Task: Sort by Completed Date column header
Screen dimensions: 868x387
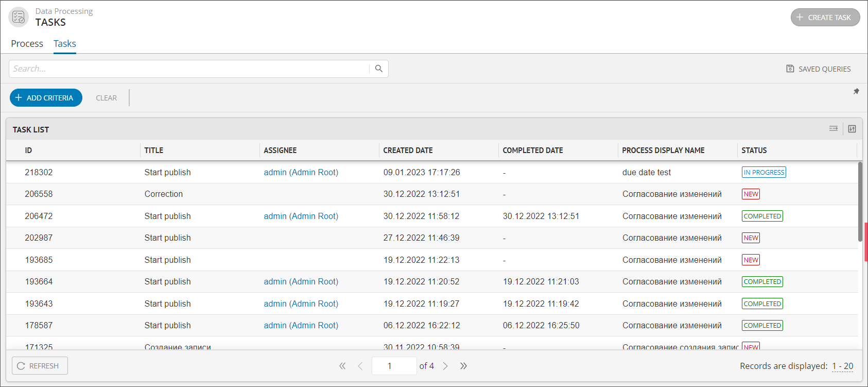Action: tap(533, 150)
